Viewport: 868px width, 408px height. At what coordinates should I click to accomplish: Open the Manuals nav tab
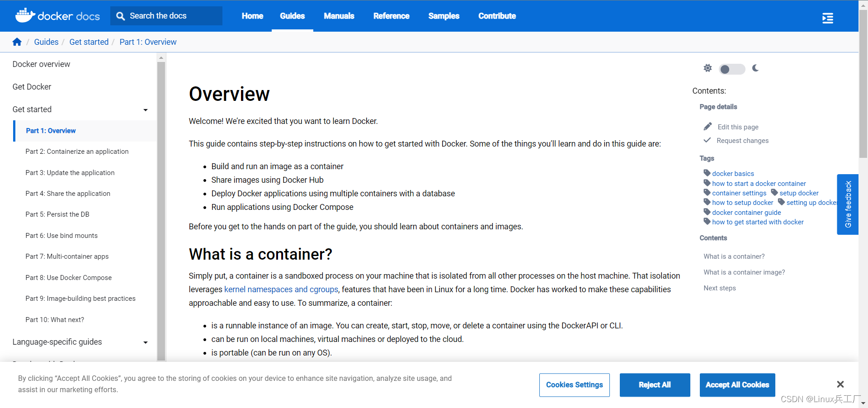[x=339, y=16]
